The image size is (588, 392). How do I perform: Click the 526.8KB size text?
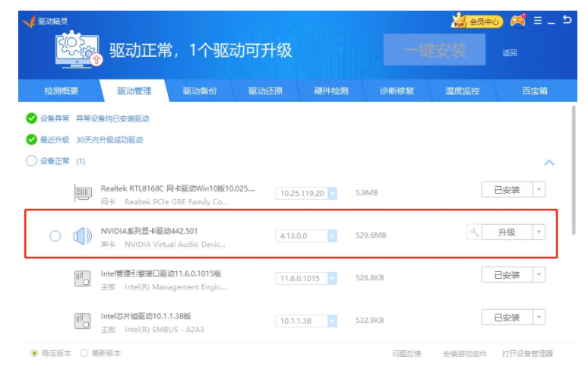click(370, 278)
